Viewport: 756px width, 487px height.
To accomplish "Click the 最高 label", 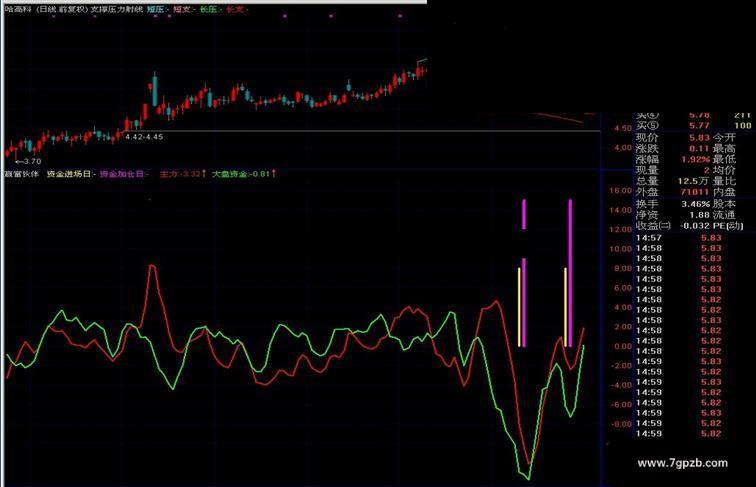I will 724,149.
